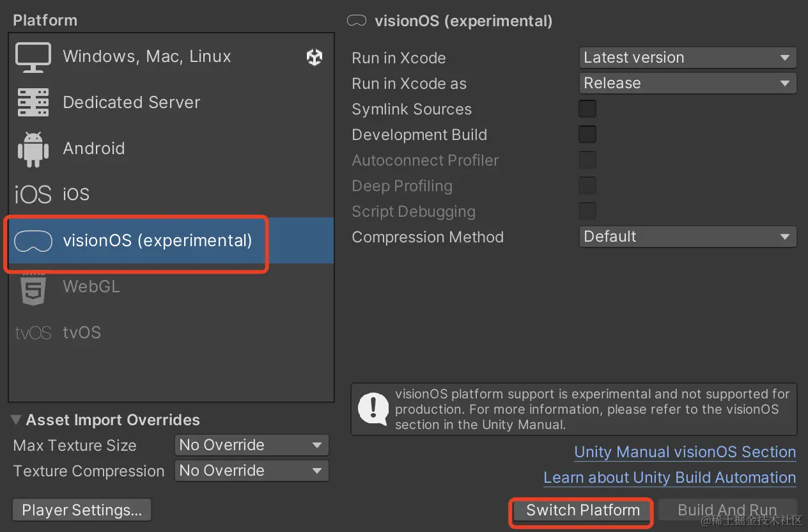Click the Dedicated Server rack icon
808x532 pixels.
click(x=33, y=103)
